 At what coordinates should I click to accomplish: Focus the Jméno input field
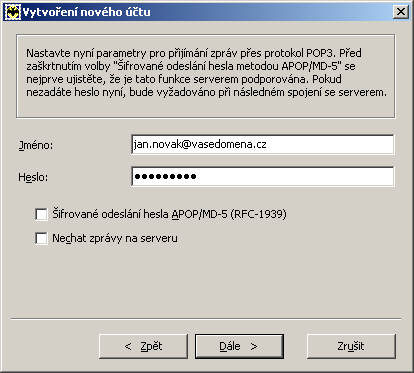click(263, 144)
